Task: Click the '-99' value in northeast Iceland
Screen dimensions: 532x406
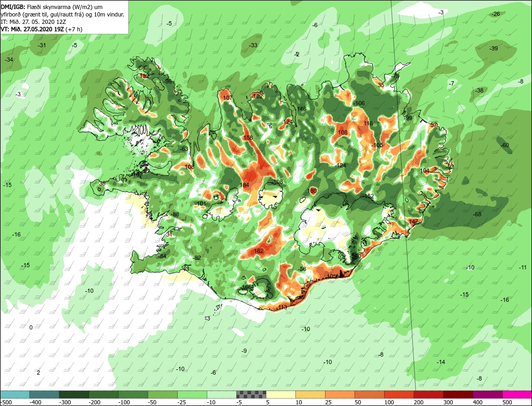Action: [408, 118]
